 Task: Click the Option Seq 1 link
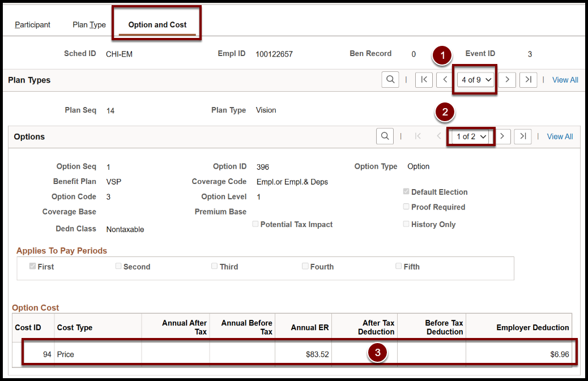tap(108, 166)
